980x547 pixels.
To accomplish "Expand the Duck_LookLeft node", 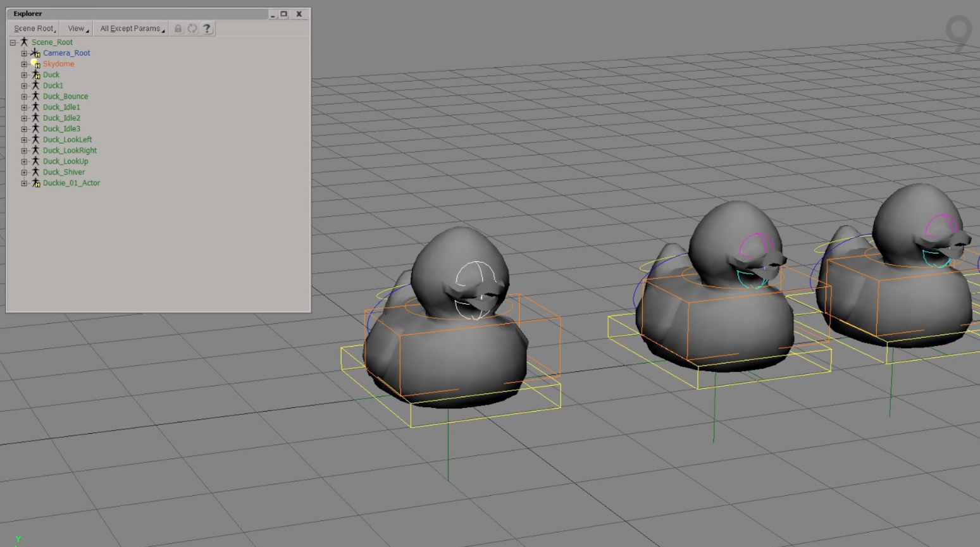I will click(24, 139).
